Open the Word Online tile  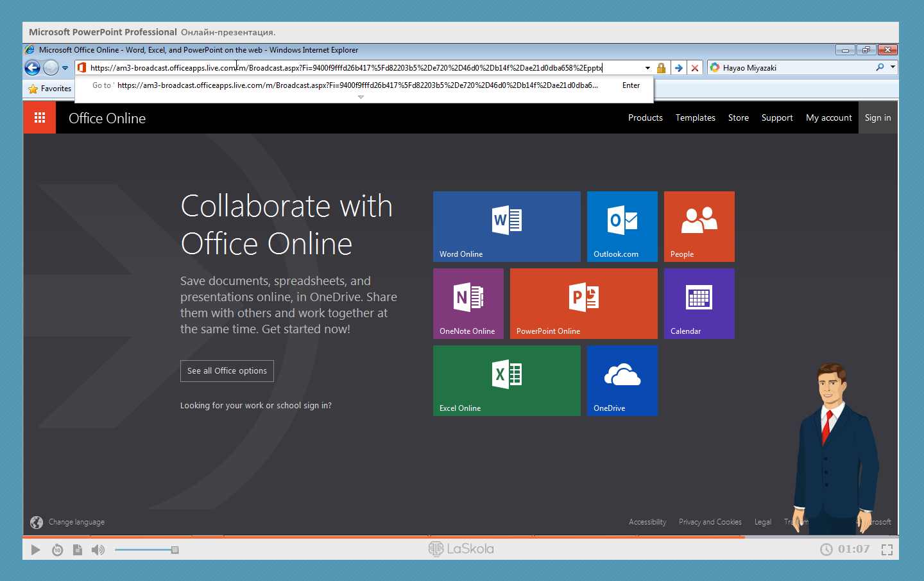506,226
